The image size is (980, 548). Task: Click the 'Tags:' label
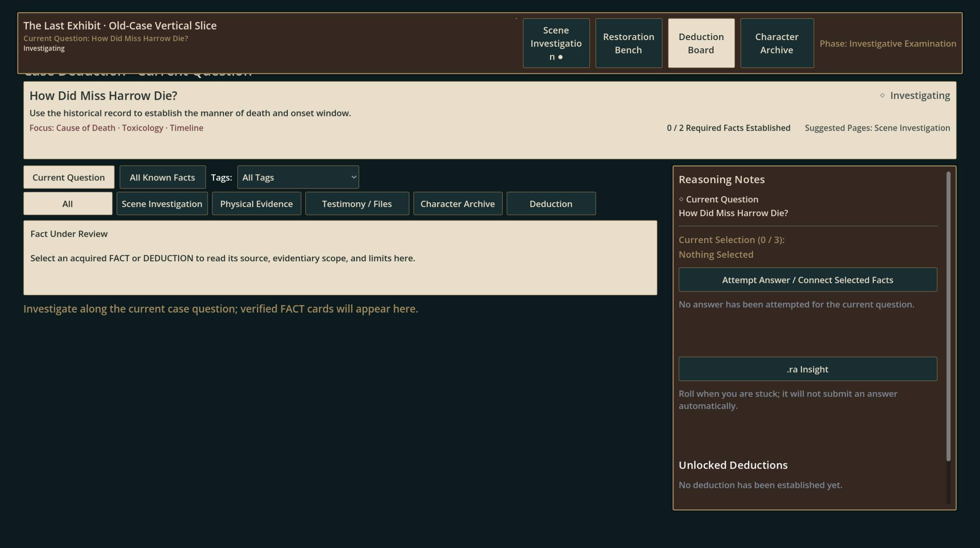pyautogui.click(x=221, y=177)
